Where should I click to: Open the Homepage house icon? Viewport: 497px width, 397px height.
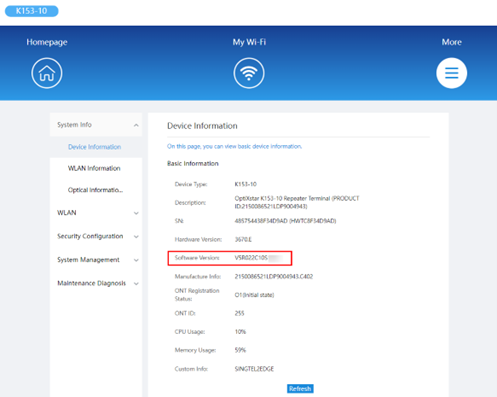pyautogui.click(x=47, y=73)
